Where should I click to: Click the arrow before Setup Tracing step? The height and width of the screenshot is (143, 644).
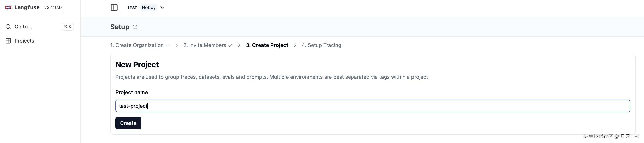point(295,45)
